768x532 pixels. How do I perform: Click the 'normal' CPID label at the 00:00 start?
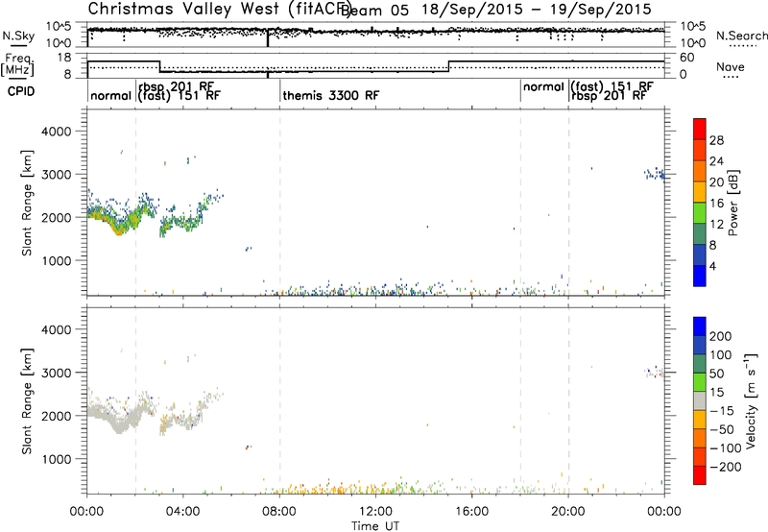pos(110,95)
